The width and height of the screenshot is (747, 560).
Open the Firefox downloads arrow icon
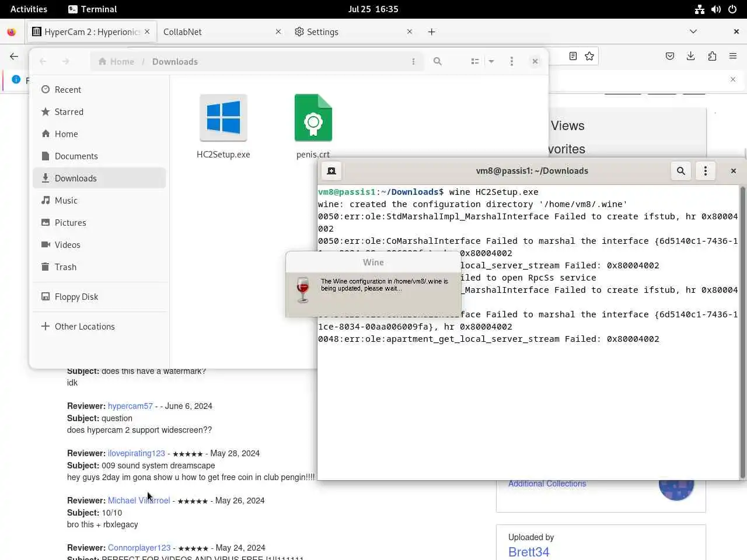click(x=691, y=56)
